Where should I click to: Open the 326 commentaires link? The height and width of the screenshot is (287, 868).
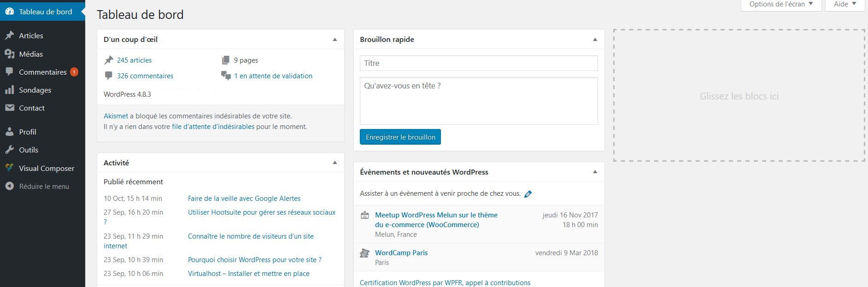[x=145, y=76]
